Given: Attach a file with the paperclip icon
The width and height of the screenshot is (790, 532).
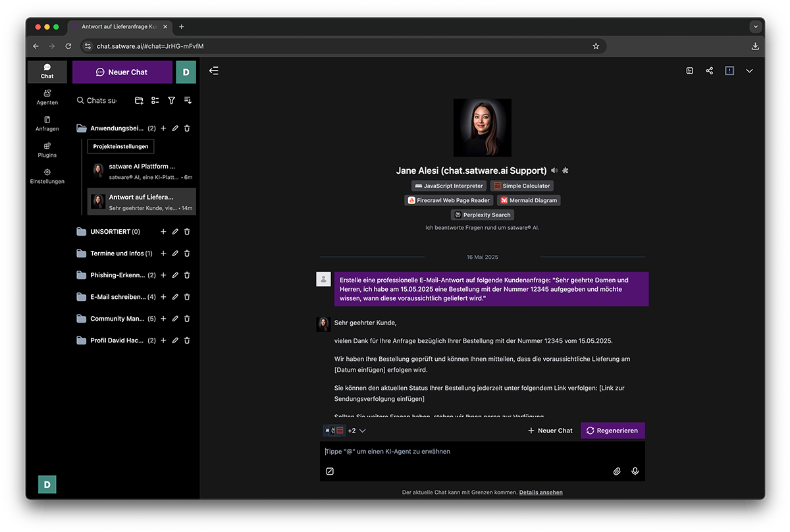Looking at the screenshot, I should 617,471.
